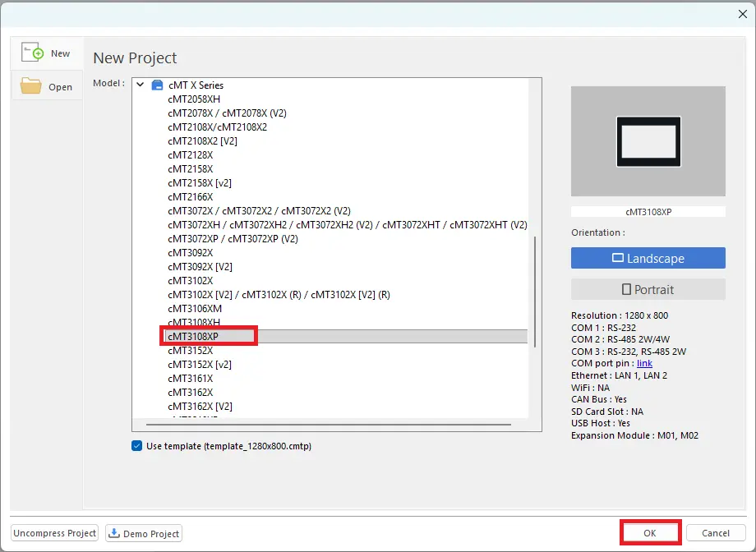Image resolution: width=756 pixels, height=552 pixels.
Task: Select cMT2078X / cMT2078X (V2) model
Action: (x=227, y=113)
